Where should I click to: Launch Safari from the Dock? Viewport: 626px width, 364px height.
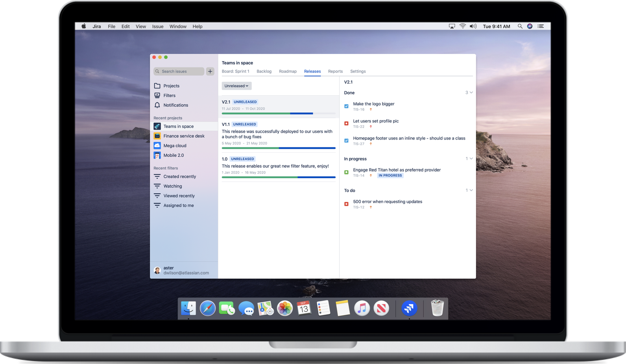click(207, 308)
